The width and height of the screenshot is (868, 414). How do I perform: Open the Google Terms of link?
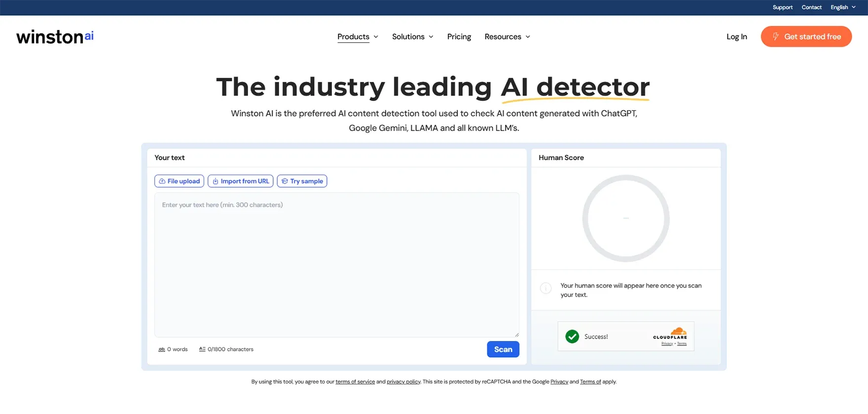coord(590,382)
